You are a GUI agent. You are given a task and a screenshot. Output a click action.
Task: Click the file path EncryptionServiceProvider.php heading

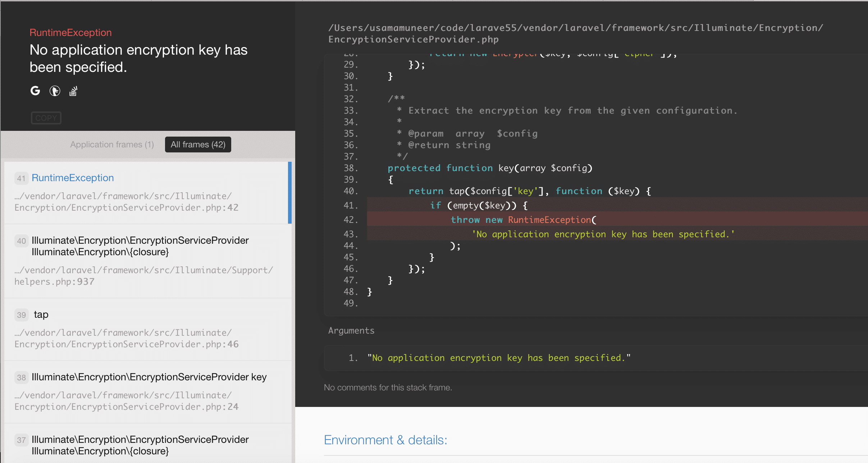[575, 33]
